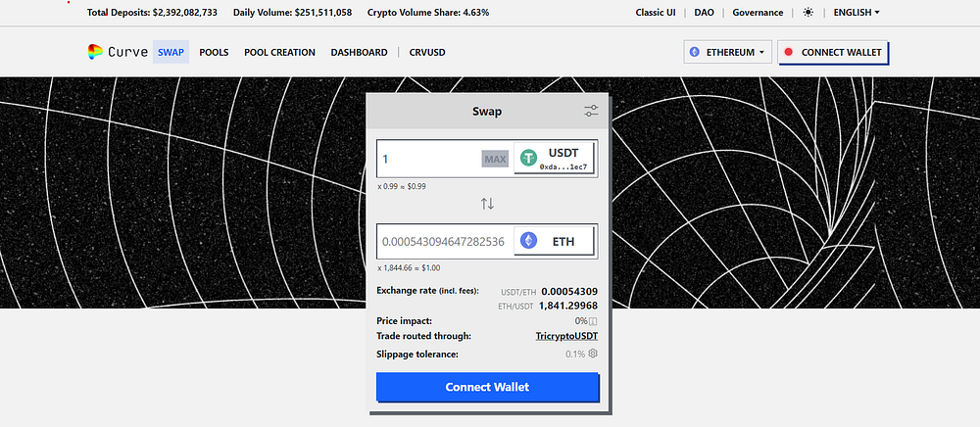Open the Pool Creation page
The image size is (980, 427).
[x=279, y=53]
